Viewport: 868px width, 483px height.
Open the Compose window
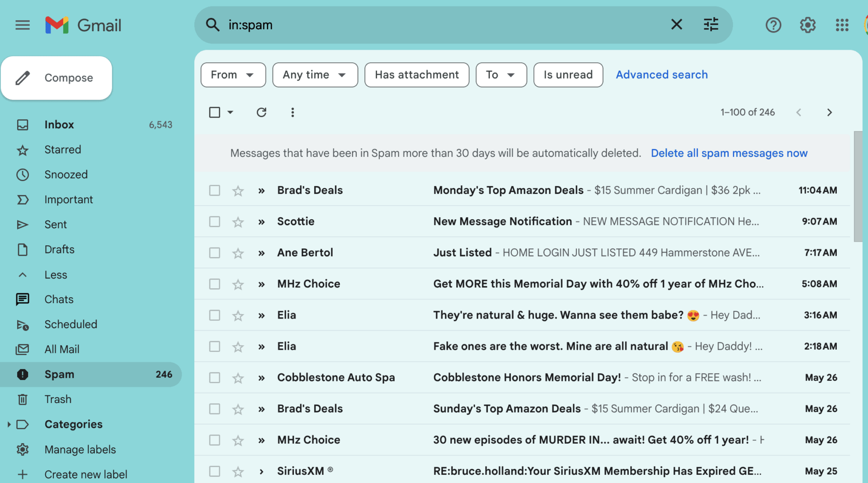(57, 78)
